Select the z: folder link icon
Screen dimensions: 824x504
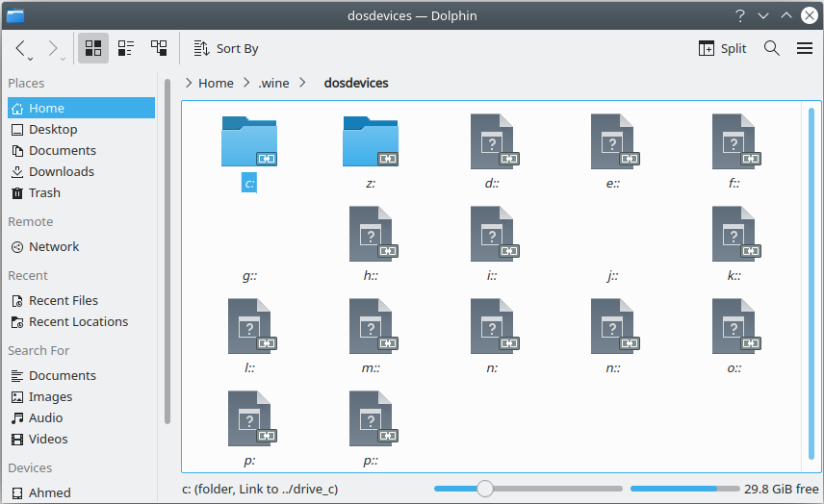coord(371,141)
